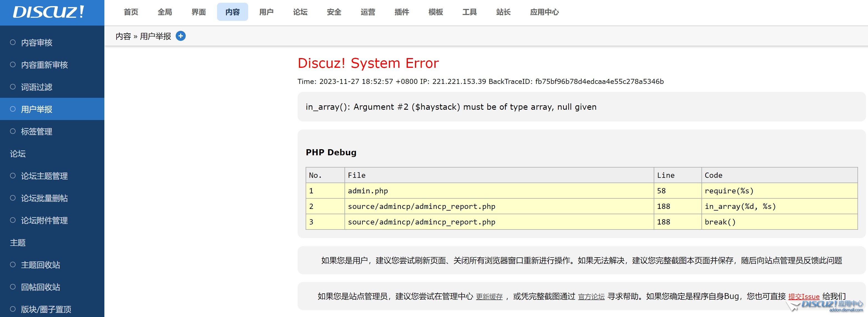Click the admincp_report.php row 2 cell

[421, 206]
